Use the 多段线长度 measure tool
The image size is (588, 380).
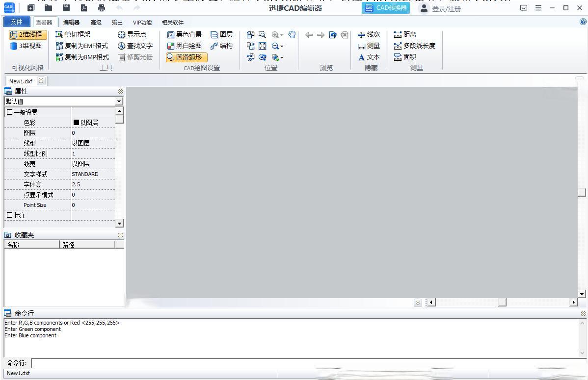pyautogui.click(x=411, y=46)
